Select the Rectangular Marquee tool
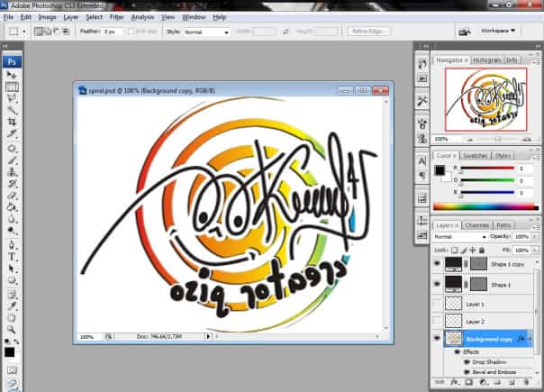Viewport: 544px width, 392px height. coord(13,88)
